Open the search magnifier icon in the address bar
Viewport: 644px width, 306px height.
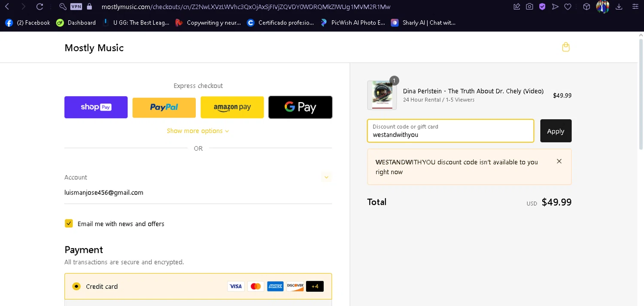pos(63,6)
